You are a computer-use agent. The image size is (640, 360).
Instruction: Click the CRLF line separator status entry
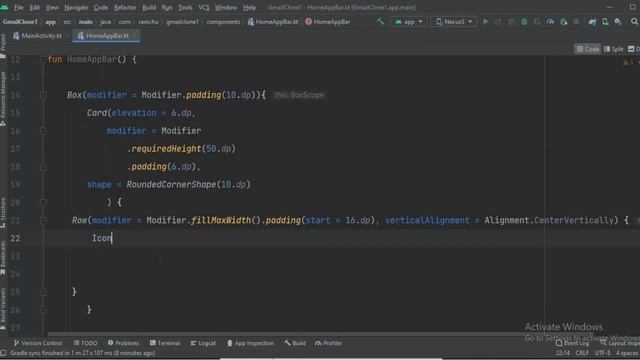582,353
